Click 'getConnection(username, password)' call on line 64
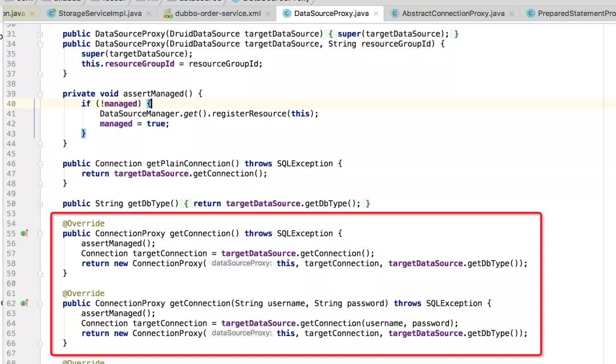 tap(377, 323)
